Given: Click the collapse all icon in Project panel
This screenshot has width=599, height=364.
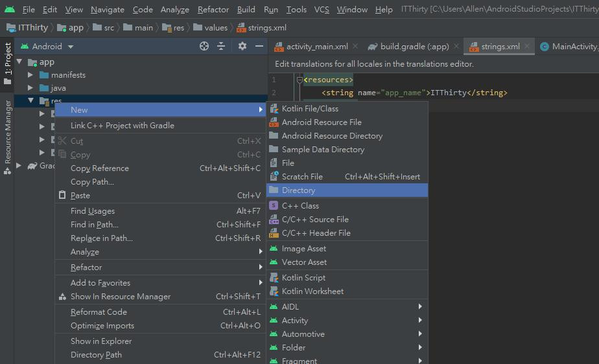Looking at the screenshot, I should click(221, 46).
